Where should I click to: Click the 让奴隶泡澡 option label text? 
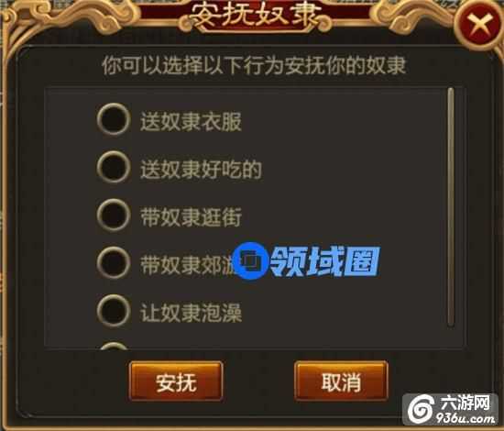pos(191,313)
